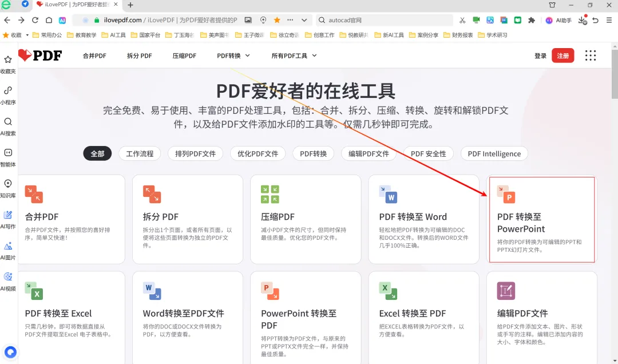Click the ilovepdf.com address bar URL
The image size is (618, 364).
point(122,20)
